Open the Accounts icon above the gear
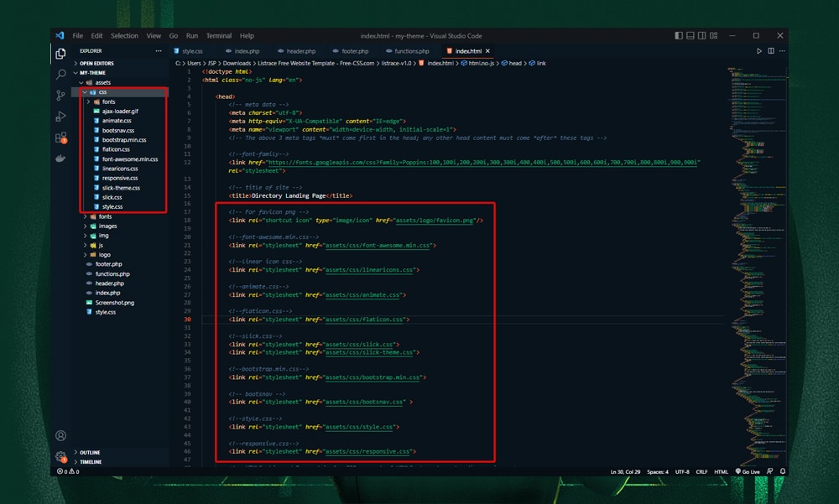 point(60,435)
